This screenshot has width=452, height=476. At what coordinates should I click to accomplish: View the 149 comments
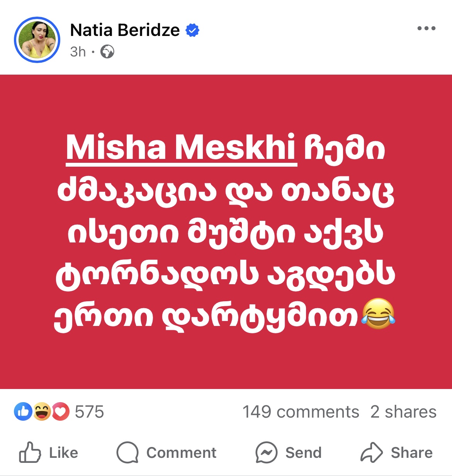click(x=301, y=412)
